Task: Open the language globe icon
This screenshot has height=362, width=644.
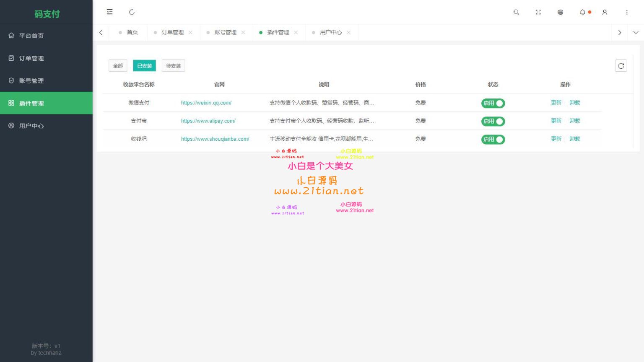Action: (x=560, y=12)
